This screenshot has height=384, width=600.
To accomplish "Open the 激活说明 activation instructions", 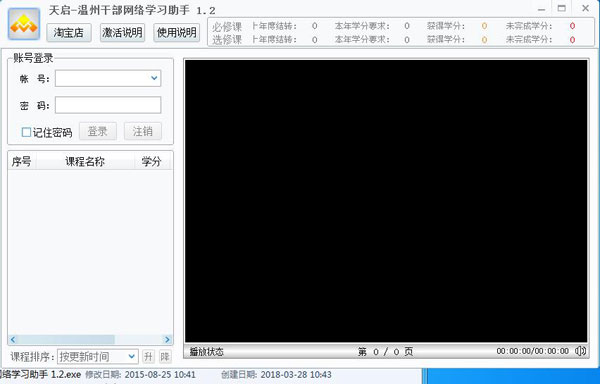I will (122, 33).
